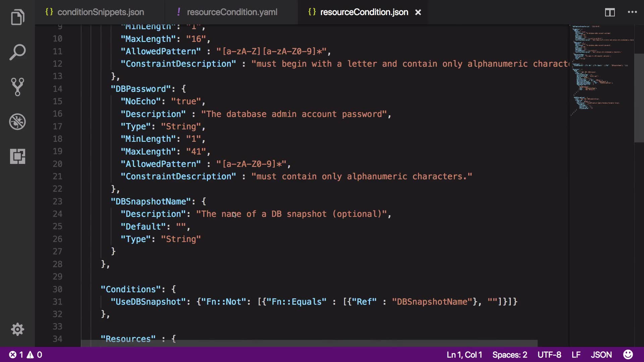Change the LF end-of-line sequence

(x=576, y=355)
